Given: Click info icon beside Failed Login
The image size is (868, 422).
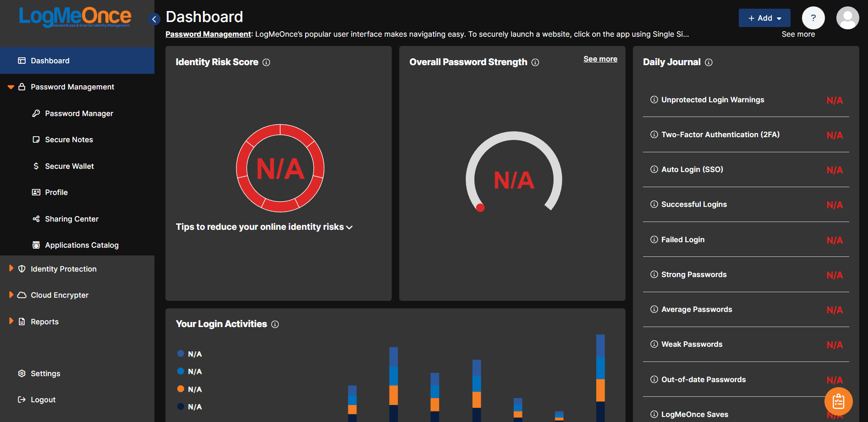Looking at the screenshot, I should [x=654, y=239].
